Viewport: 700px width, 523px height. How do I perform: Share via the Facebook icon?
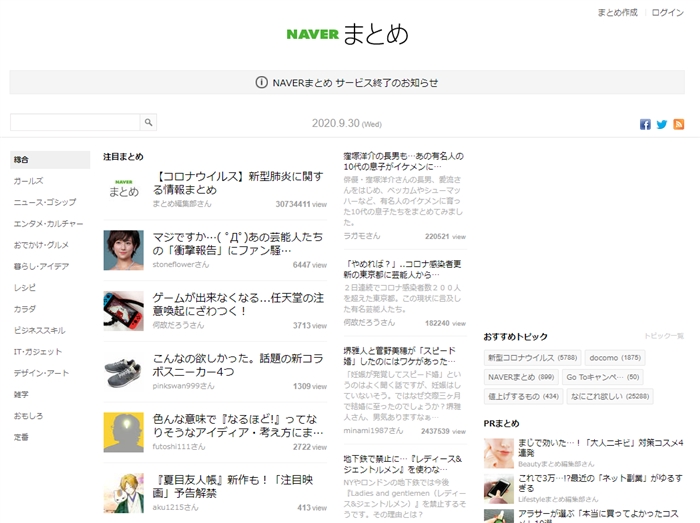click(x=645, y=124)
